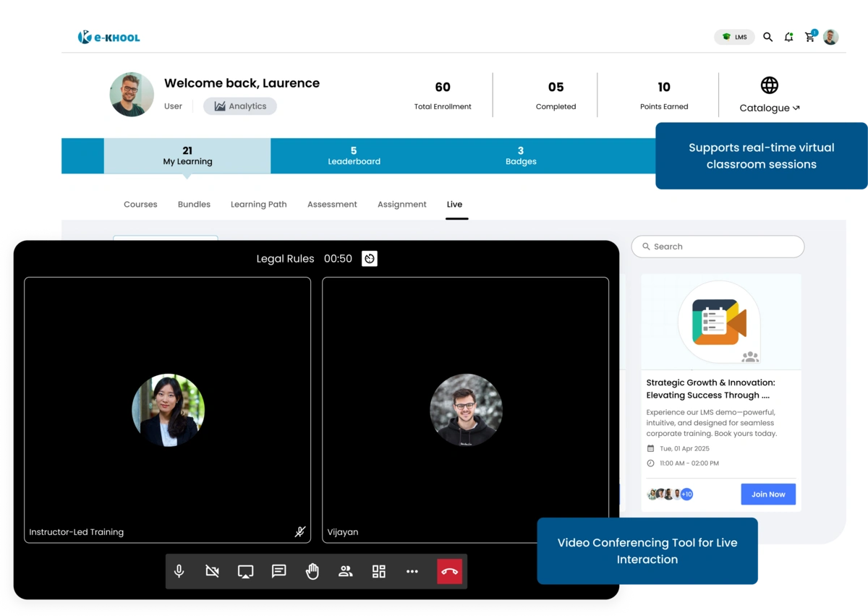
Task: Open the meeting chat panel
Action: point(278,571)
